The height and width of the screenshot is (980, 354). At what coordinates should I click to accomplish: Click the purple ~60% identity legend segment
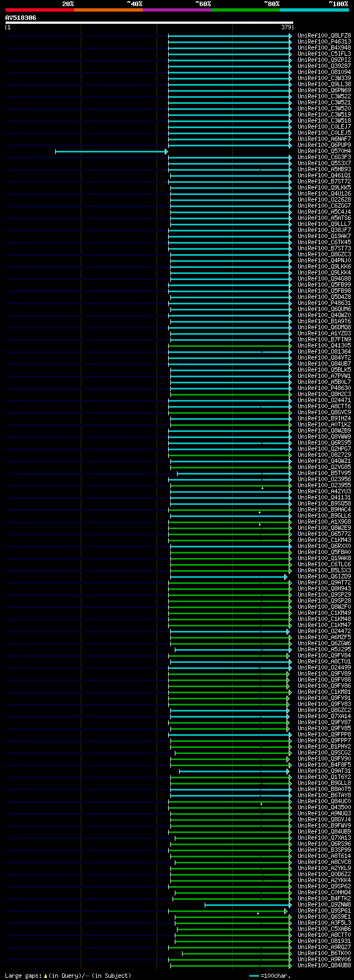177,9
